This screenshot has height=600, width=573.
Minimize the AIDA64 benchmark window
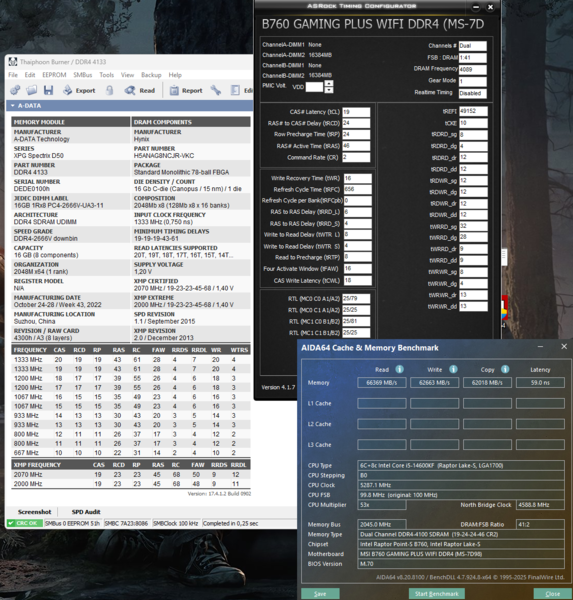click(x=540, y=347)
